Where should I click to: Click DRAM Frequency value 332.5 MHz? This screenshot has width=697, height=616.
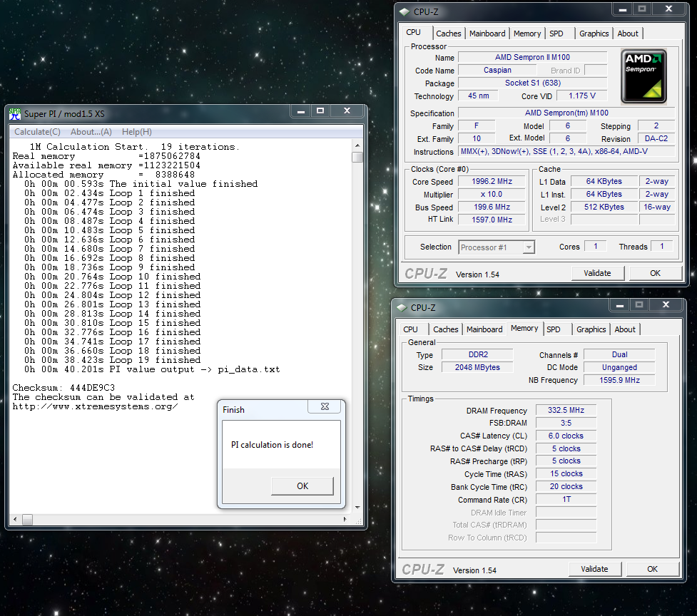566,411
